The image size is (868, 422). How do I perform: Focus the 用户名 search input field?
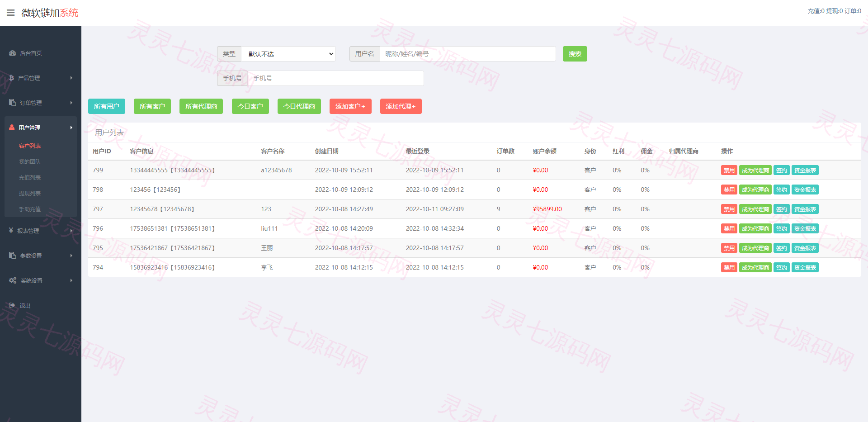(468, 54)
